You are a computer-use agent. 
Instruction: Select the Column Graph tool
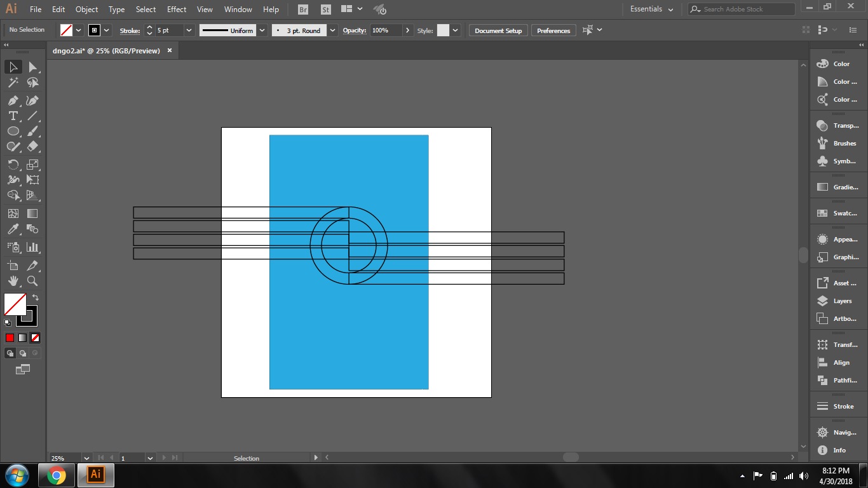click(32, 247)
